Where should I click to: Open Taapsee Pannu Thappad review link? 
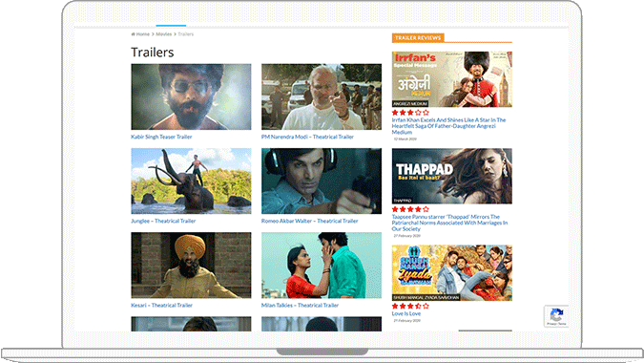(x=449, y=223)
